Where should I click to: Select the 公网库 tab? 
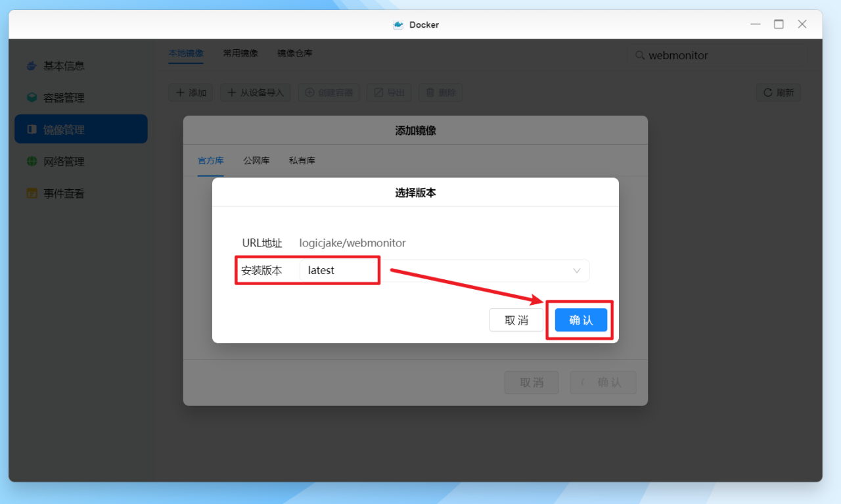pyautogui.click(x=256, y=160)
